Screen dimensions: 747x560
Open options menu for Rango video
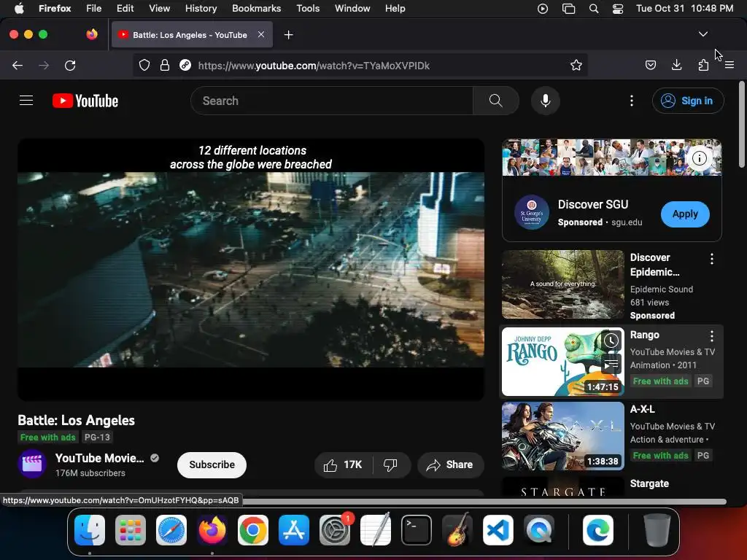point(712,336)
